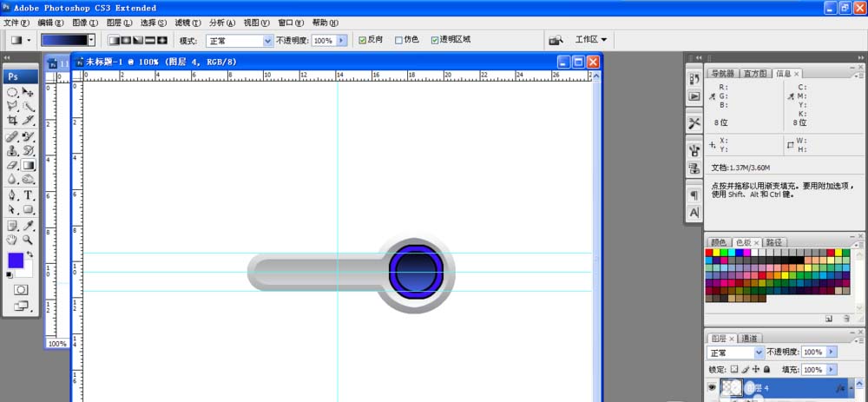Uncheck the 透明区域 (Transparency) checkbox

pyautogui.click(x=435, y=40)
